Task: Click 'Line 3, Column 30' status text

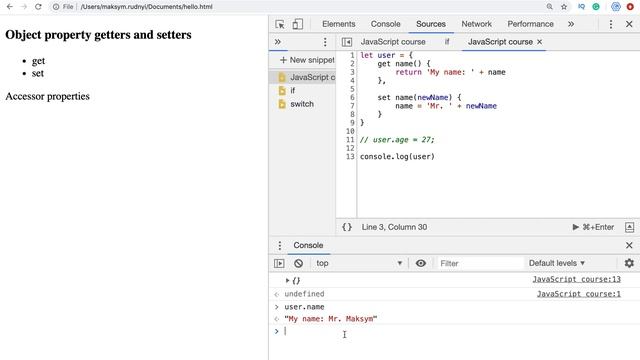Action: (x=394, y=227)
